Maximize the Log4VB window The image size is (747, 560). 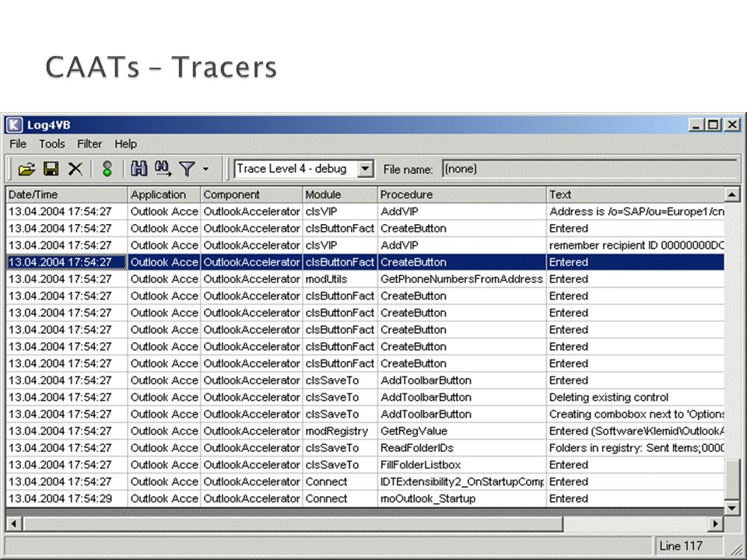714,124
